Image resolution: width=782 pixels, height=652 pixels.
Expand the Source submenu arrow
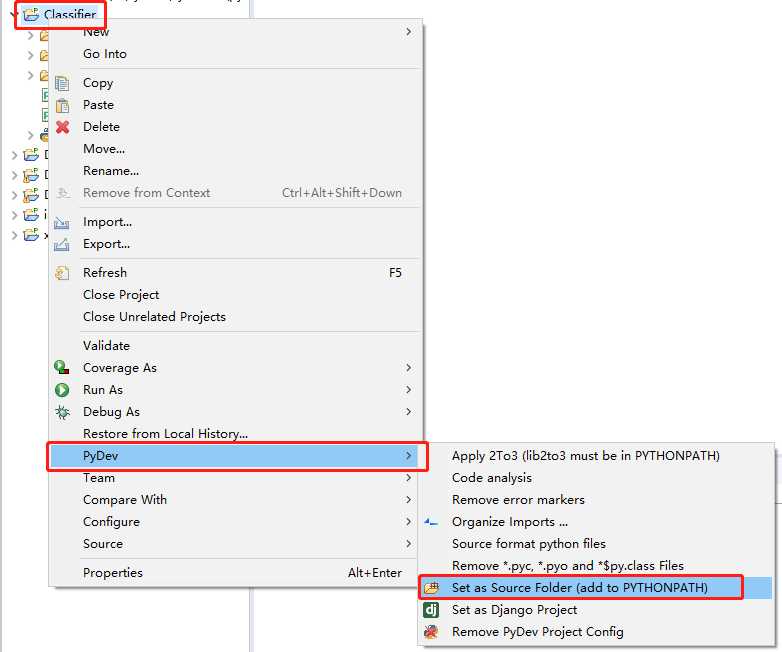(408, 544)
